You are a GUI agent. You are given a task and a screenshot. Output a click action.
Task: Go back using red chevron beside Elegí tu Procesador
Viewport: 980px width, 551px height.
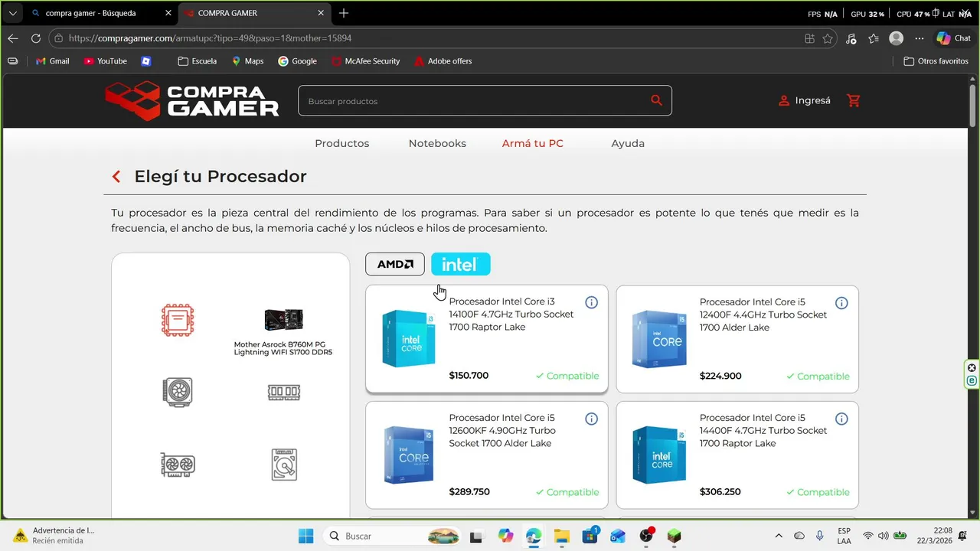[116, 177]
